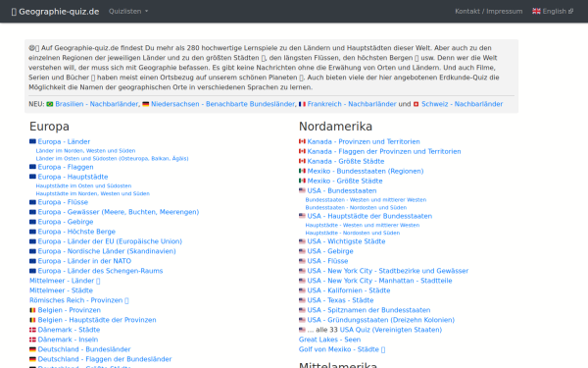
Task: Open Mittelmeer - Länder quiz
Action: tap(65, 281)
